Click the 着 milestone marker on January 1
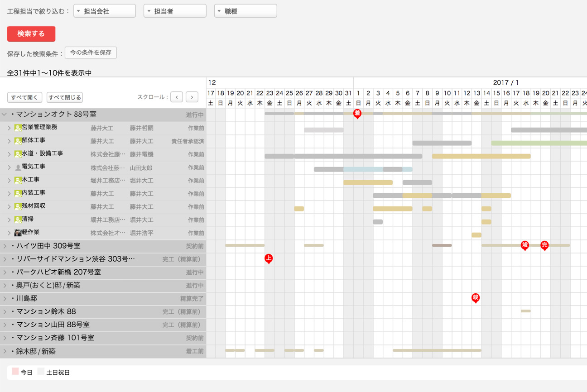 [x=357, y=113]
